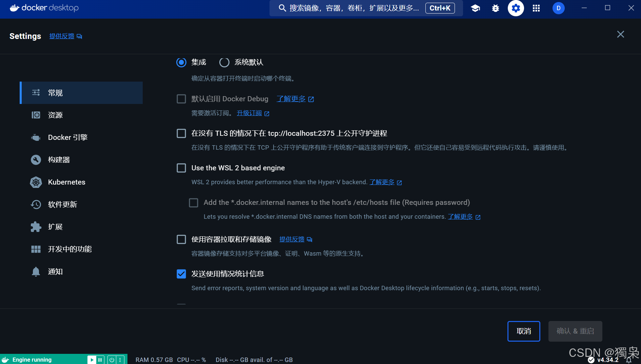Viewport: 641px width, 364px height.
Task: Click the v4.34.2 version label
Action: tap(608, 360)
